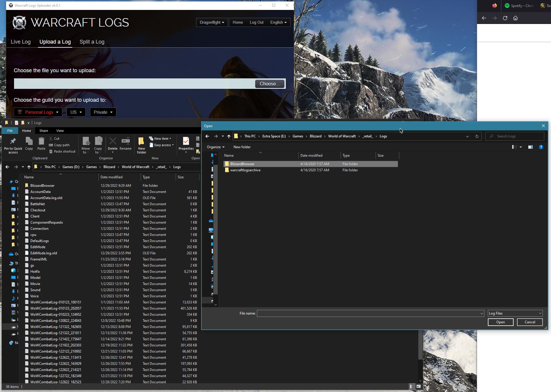Open the Easy access dropdown
The width and height of the screenshot is (551, 392).
162,145
